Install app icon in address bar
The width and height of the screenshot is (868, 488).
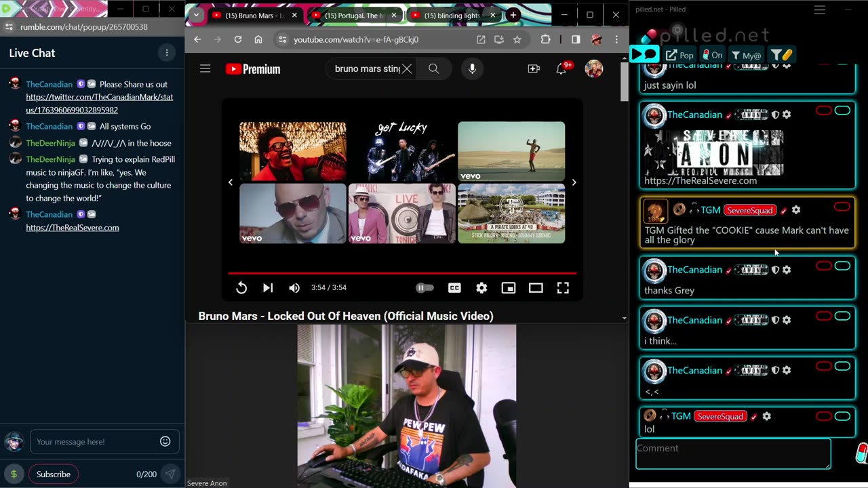point(499,39)
